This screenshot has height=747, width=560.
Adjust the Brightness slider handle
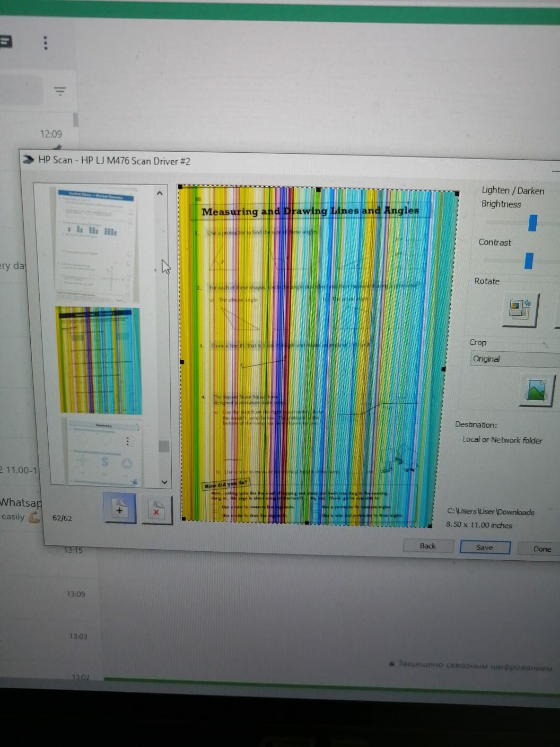click(533, 222)
